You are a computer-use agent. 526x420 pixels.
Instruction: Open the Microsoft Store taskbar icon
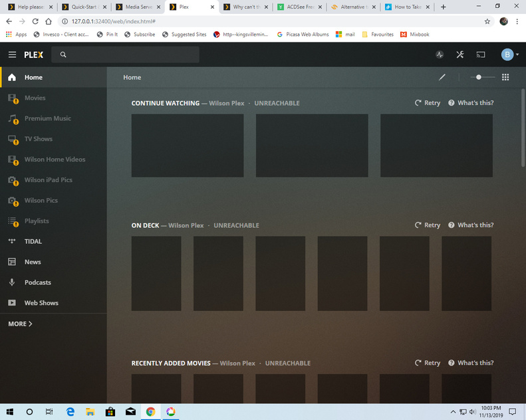coord(110,411)
